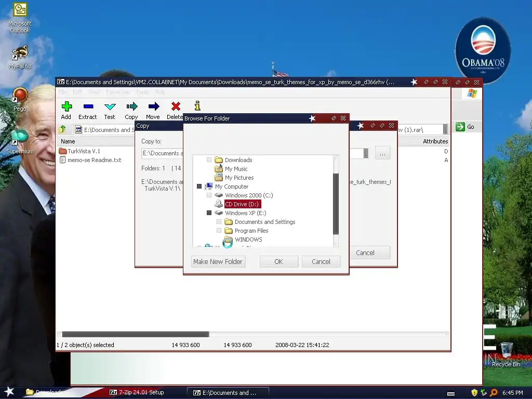Click the memo-se Readme.txt file icon
The width and height of the screenshot is (532, 399).
[x=62, y=160]
